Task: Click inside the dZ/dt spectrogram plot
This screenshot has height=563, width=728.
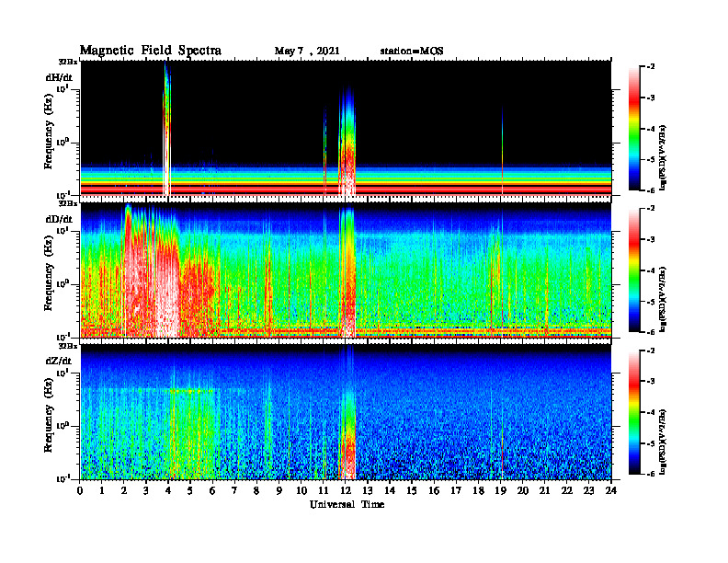Action: 346,411
